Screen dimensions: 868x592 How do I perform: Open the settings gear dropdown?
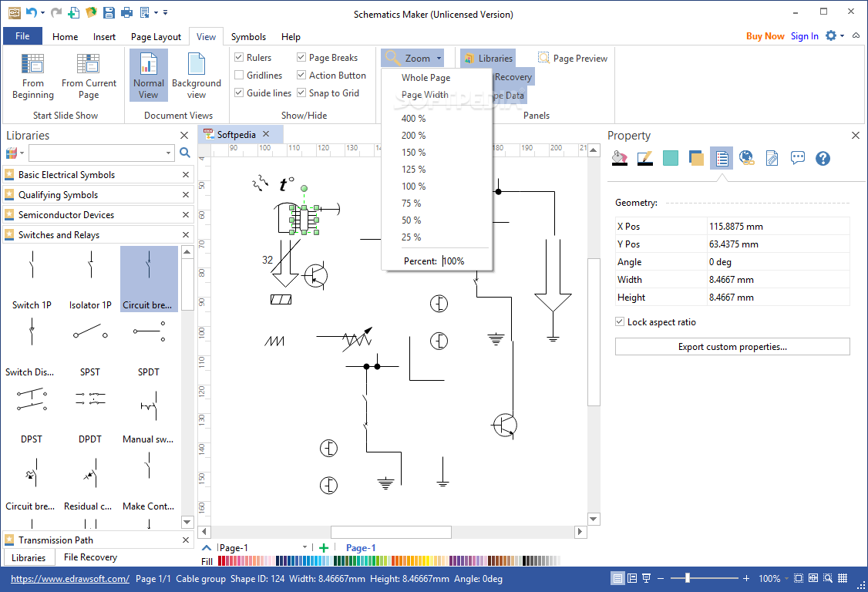[x=835, y=35]
